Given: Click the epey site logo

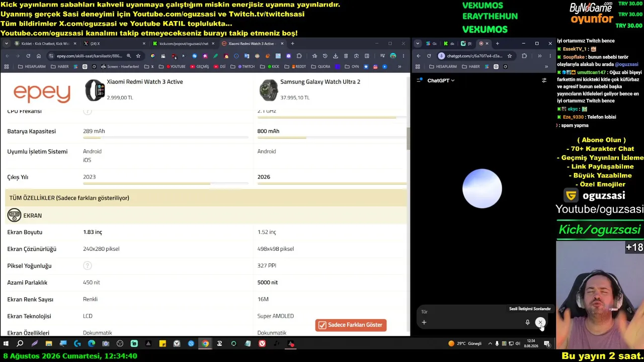Looking at the screenshot, I should coord(42,93).
